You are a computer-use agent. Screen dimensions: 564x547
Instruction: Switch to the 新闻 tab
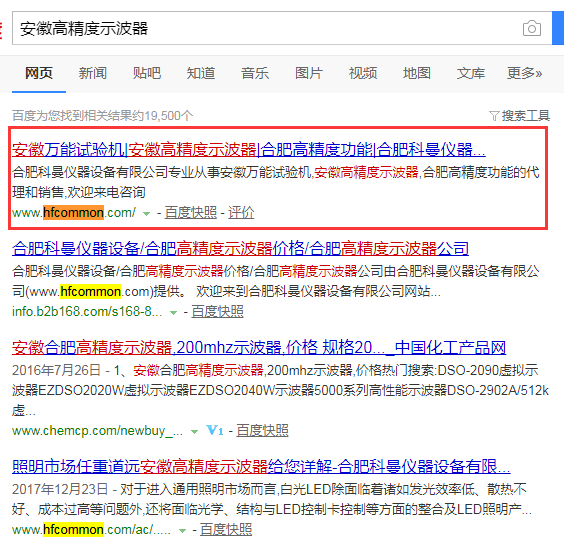(93, 73)
